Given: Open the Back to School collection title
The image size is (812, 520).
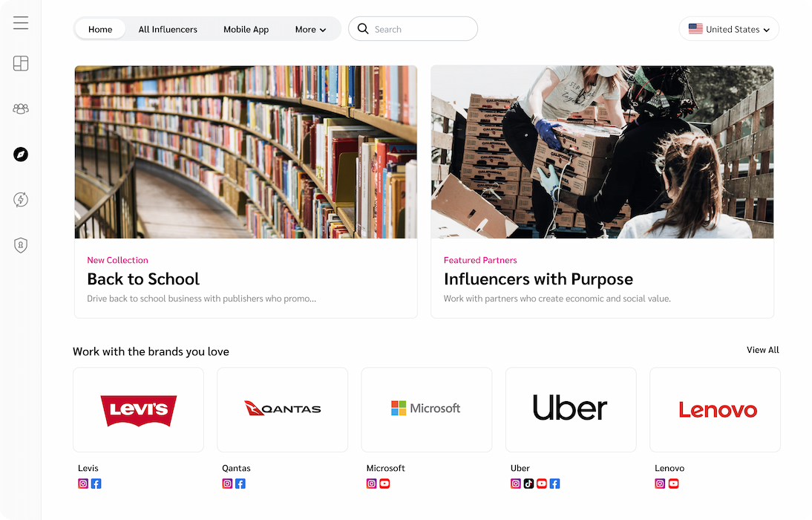Looking at the screenshot, I should [143, 279].
